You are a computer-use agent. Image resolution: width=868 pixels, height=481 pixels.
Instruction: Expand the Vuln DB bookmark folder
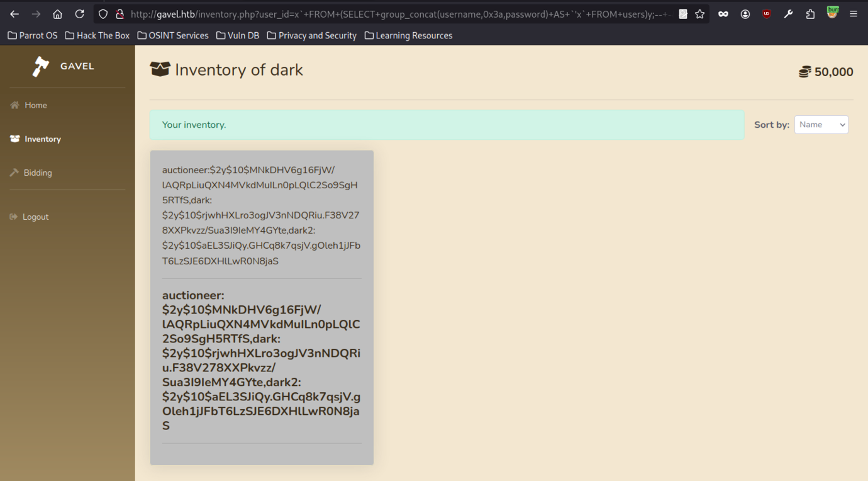(x=238, y=35)
